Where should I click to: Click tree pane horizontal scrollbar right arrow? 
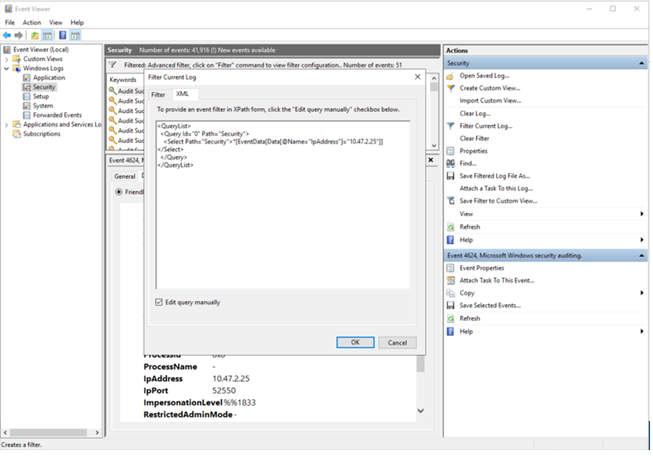(x=97, y=432)
